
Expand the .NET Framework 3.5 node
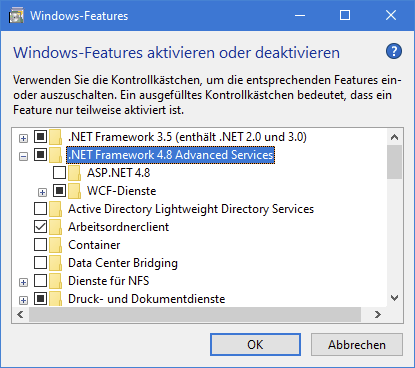click(23, 138)
